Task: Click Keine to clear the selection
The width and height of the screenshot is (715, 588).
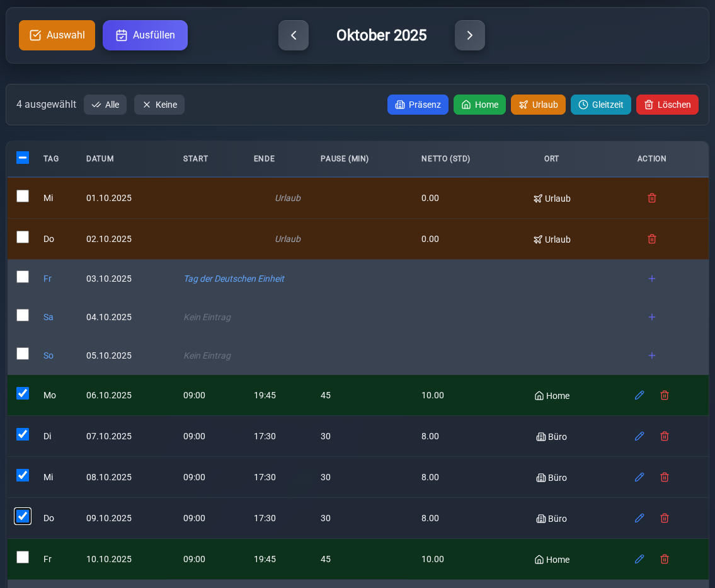Action: (x=159, y=105)
